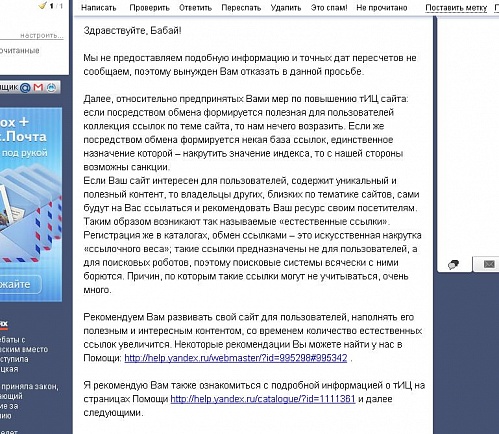
Task: Click the banner's button ending in жайте
Action: coord(21,284)
